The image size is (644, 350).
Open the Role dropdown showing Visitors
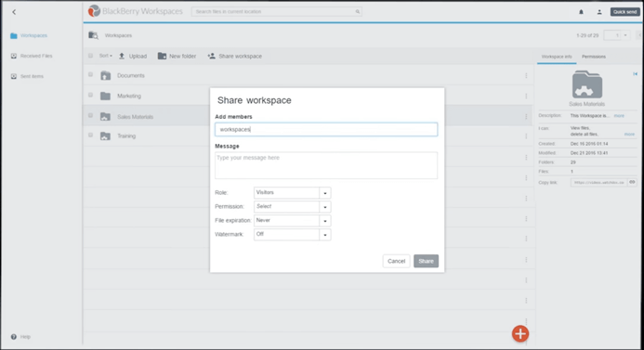292,192
